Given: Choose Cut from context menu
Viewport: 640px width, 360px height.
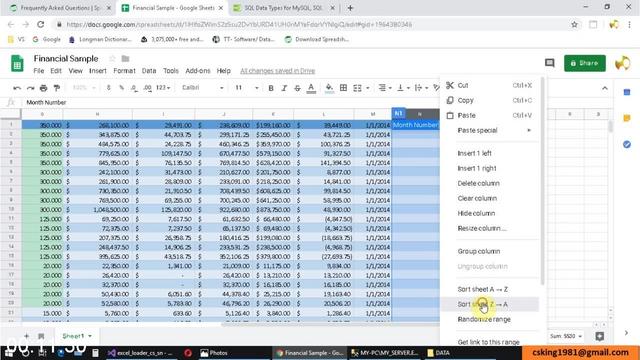Looking at the screenshot, I should tap(490, 85).
